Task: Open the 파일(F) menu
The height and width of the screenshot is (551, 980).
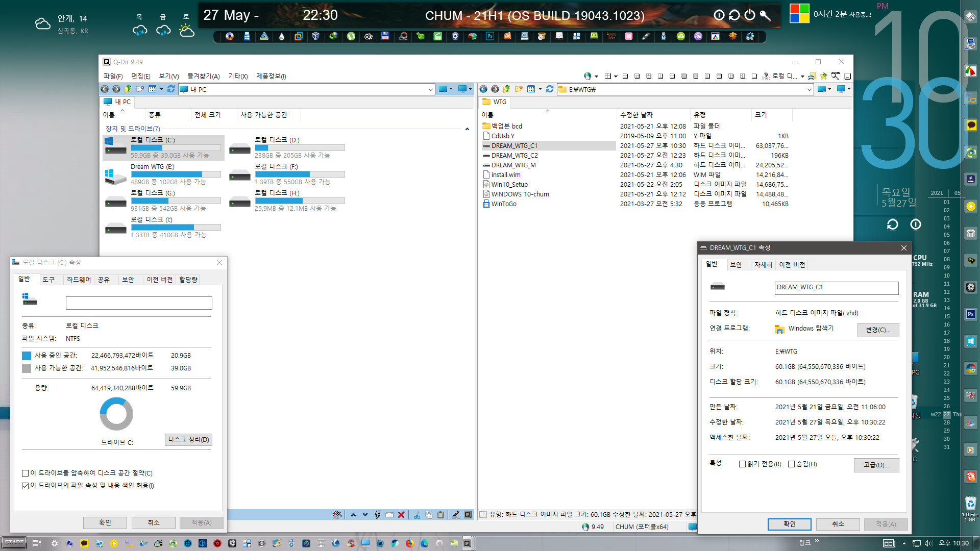Action: [x=113, y=76]
